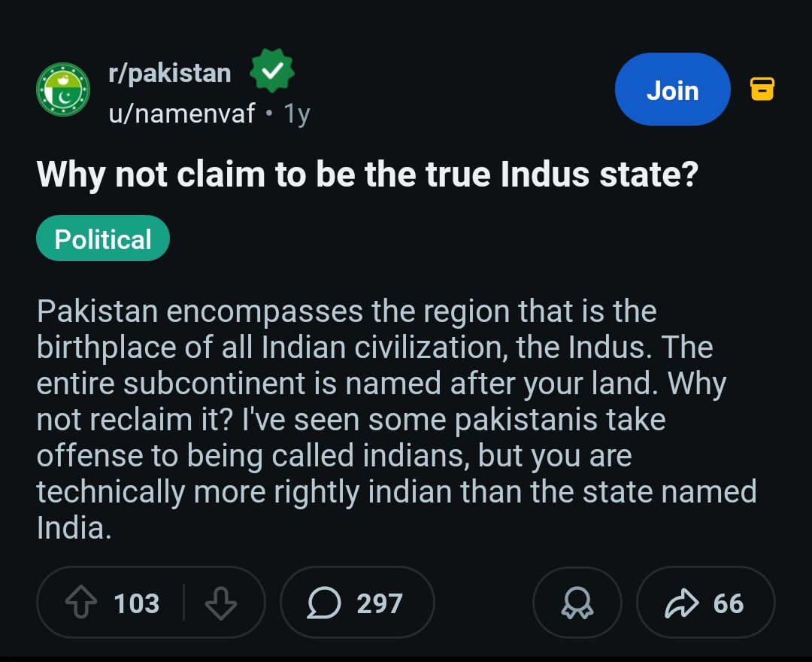Open user profile u/namenvaf
The height and width of the screenshot is (662, 812).
[181, 114]
